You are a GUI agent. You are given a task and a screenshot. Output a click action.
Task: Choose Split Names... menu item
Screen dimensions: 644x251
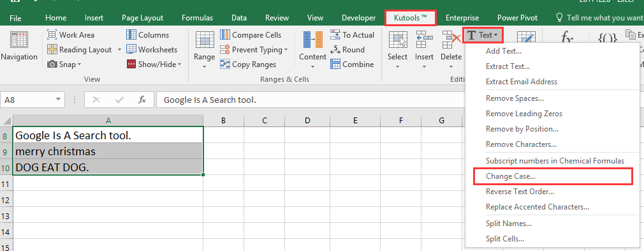(x=552, y=224)
